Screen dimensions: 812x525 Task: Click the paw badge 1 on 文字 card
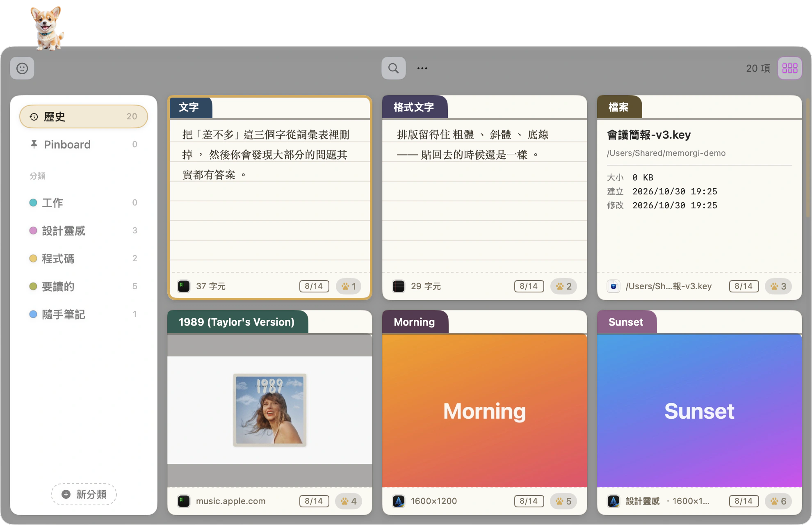click(349, 286)
